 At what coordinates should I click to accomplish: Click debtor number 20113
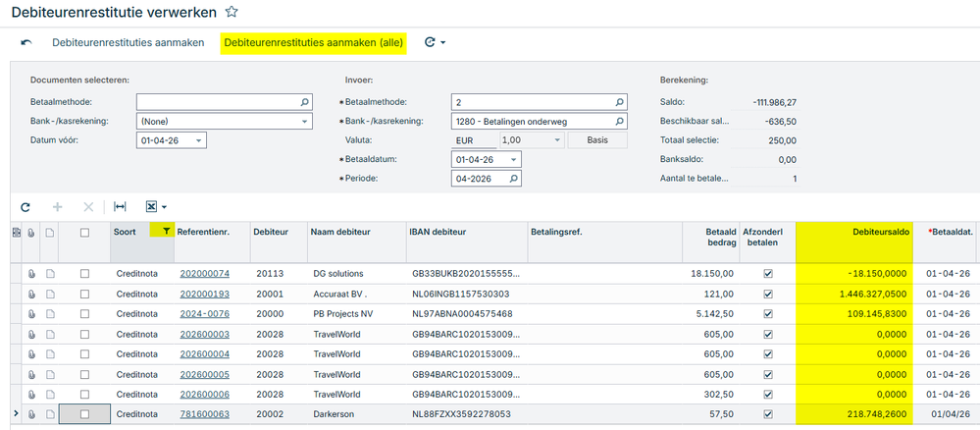coord(268,274)
